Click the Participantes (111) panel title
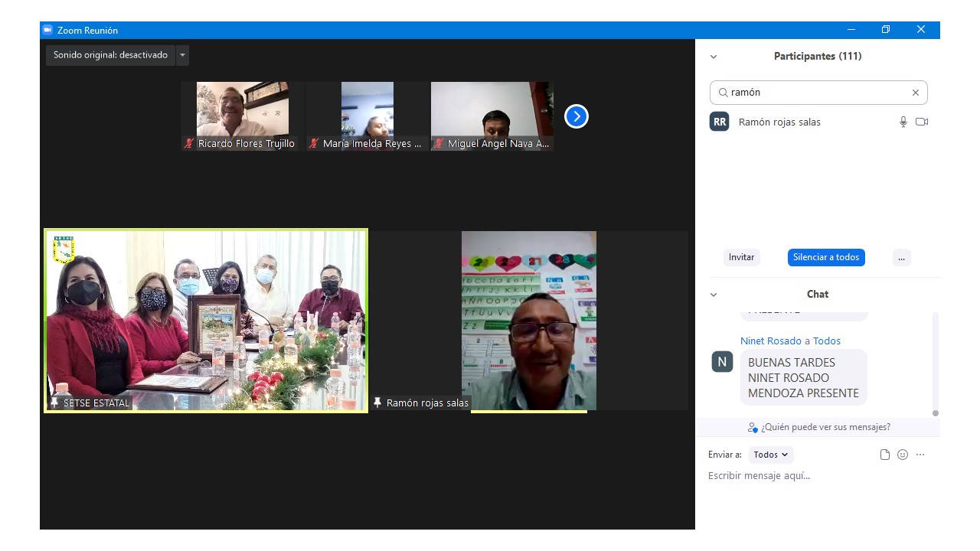The width and height of the screenshot is (980, 551). 818,57
